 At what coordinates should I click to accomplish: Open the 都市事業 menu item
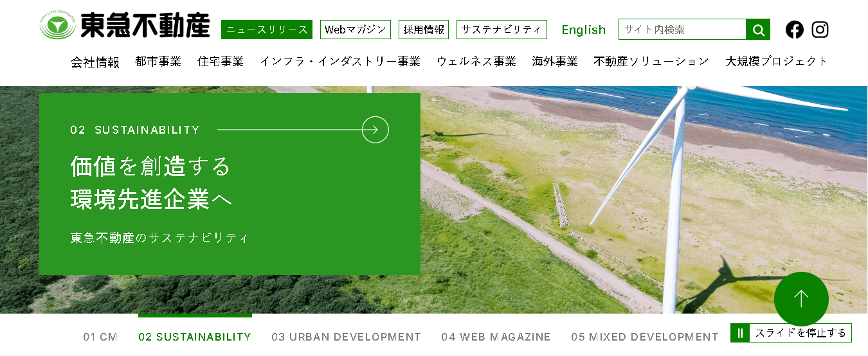tap(158, 62)
